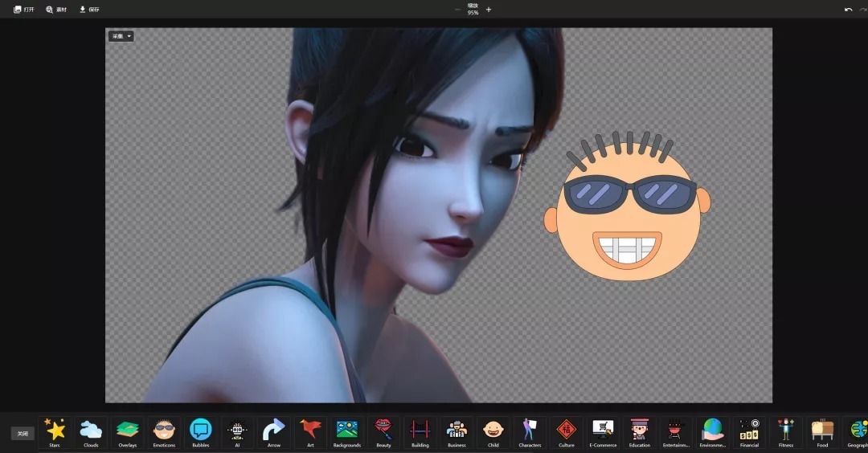
Task: Click 打开 to open an image
Action: pyautogui.click(x=24, y=10)
